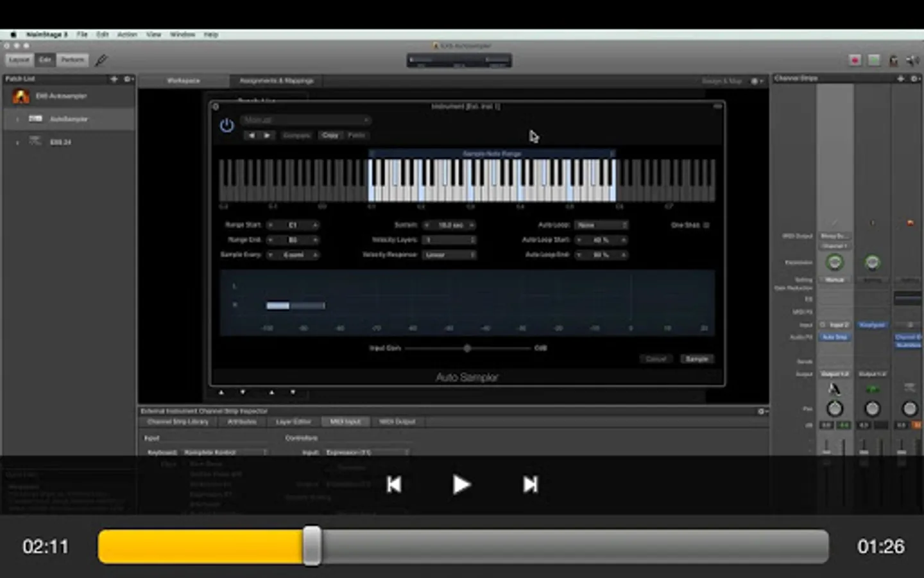
Task: Click the Sample Note Range bar
Action: click(492, 154)
